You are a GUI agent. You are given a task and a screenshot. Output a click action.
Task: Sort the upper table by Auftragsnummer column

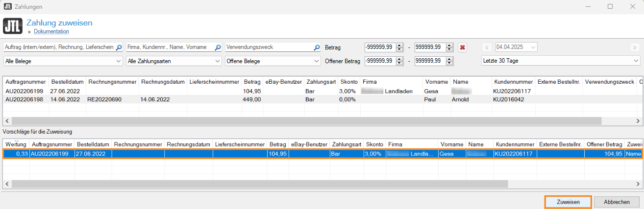pyautogui.click(x=25, y=82)
